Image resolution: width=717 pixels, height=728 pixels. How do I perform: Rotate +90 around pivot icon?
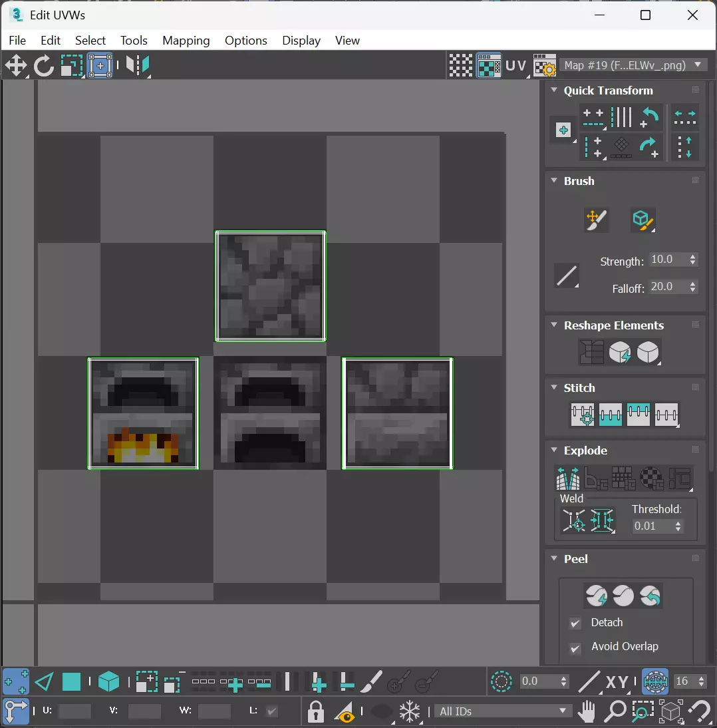pos(648,148)
